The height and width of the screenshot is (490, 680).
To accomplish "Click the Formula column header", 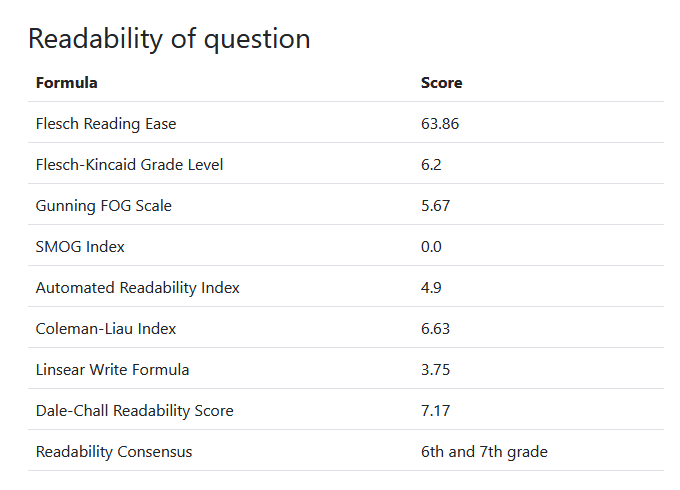I will tap(67, 83).
